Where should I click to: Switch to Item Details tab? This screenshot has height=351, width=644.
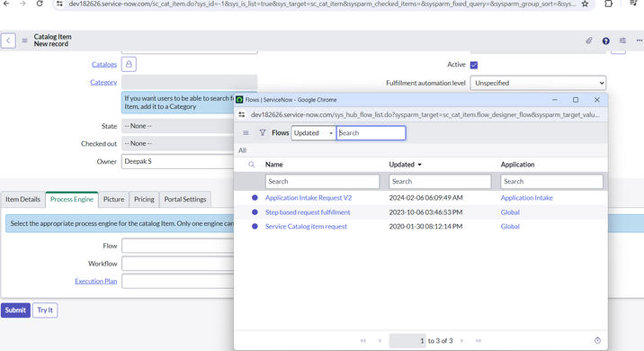[23, 199]
